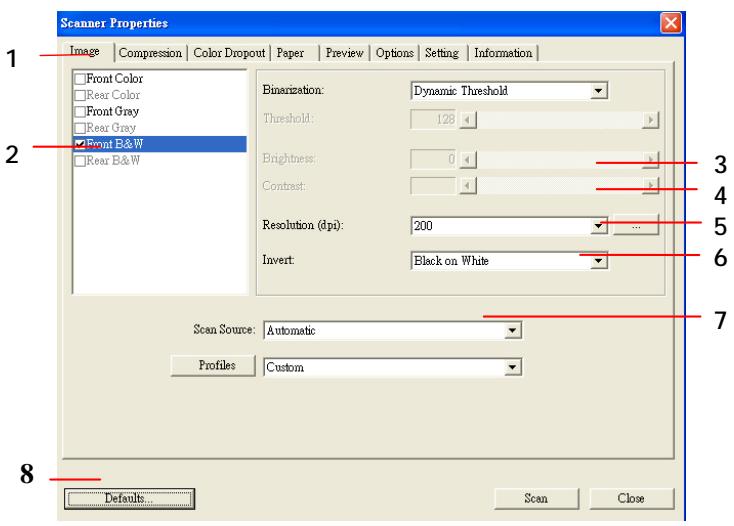The image size is (734, 526).
Task: View the Information tab
Action: tap(503, 53)
